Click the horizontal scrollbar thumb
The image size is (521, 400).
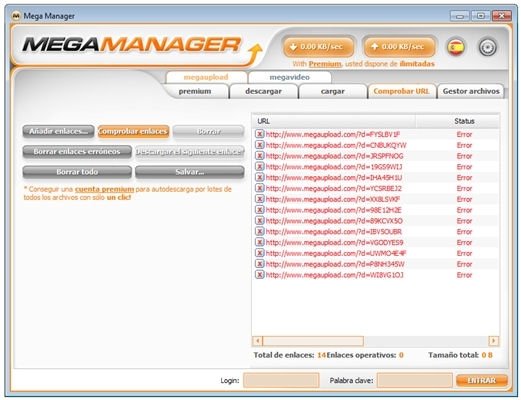click(x=313, y=341)
